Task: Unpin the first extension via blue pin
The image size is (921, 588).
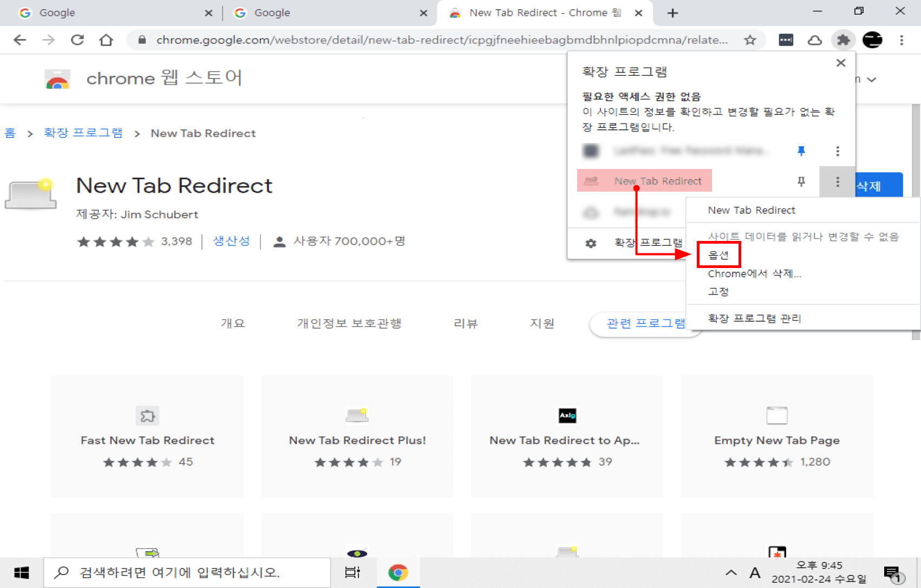Action: click(x=801, y=151)
